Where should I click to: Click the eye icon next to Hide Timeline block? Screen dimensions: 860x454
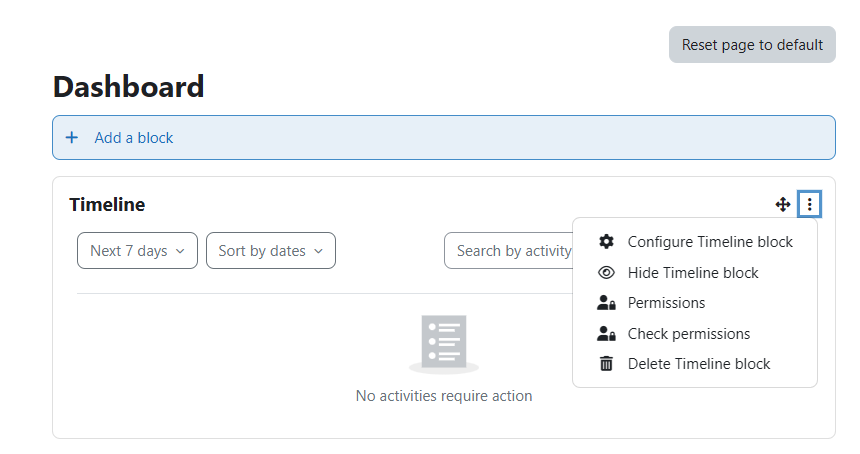[606, 273]
